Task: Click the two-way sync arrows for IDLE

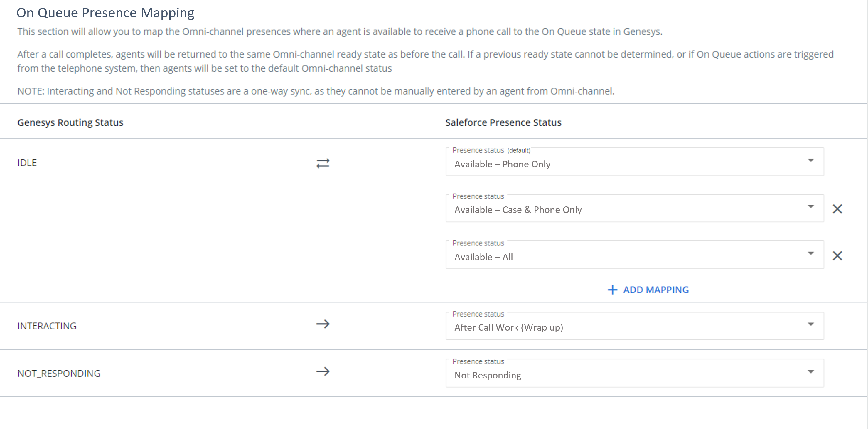Action: (323, 164)
